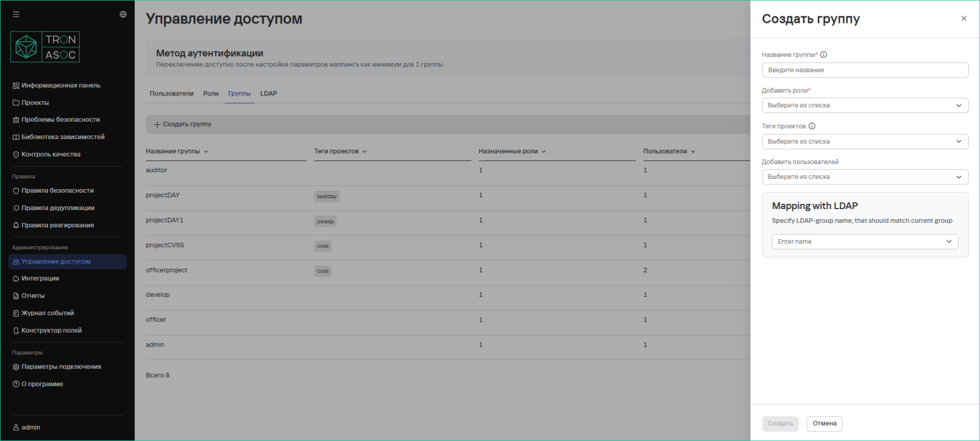Expand the Теги проектов dropdown list
Screen dimensions: 980x441
point(865,142)
